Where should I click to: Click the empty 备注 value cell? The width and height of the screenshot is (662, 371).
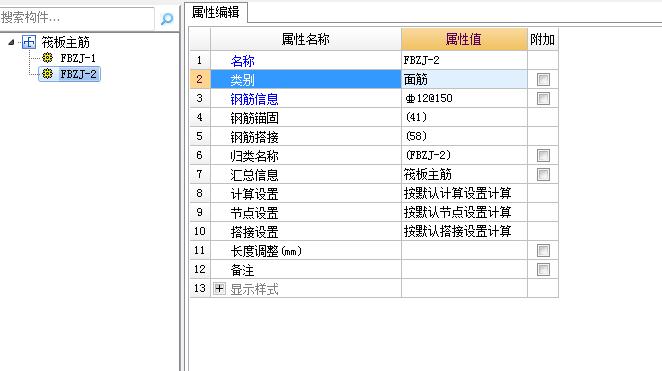(464, 269)
